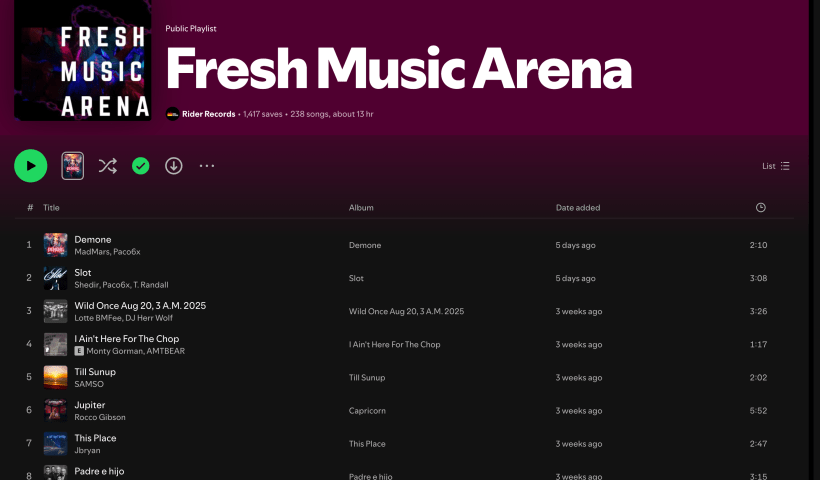
Task: Sort by duration clock icon
Action: pyautogui.click(x=761, y=208)
